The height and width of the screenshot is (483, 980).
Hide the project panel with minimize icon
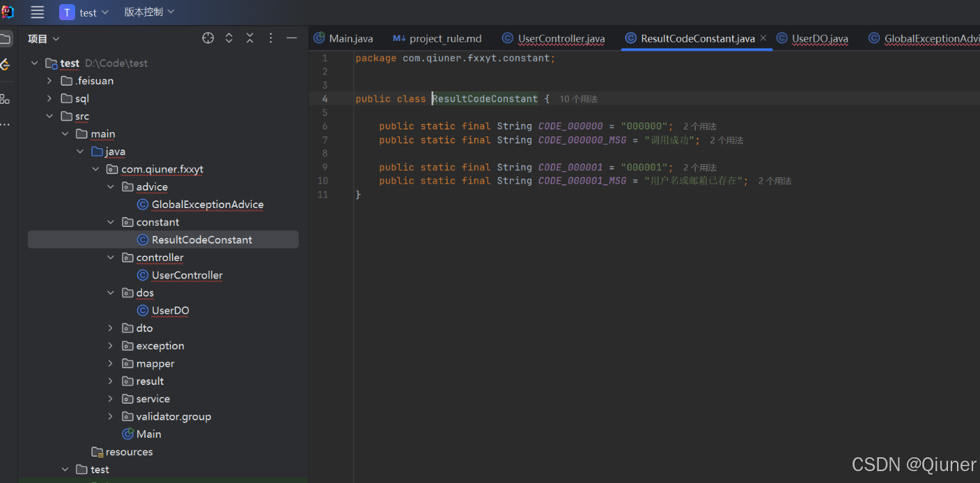point(292,38)
